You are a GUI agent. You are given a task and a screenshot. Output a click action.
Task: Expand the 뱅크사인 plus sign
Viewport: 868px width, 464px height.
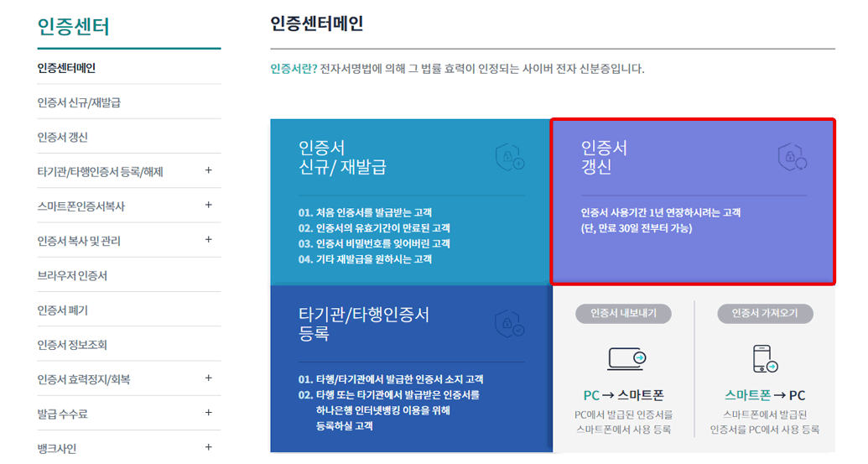(x=208, y=447)
